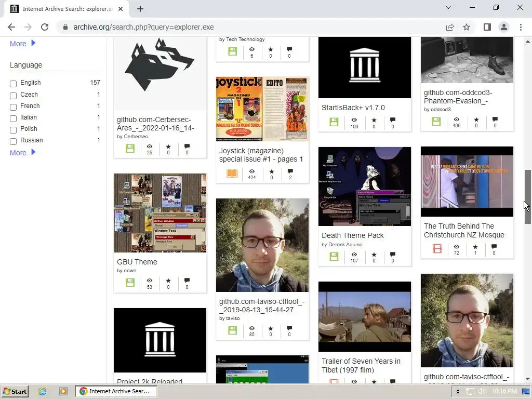The width and height of the screenshot is (532, 399).
Task: Open Joystick magazine special issue link
Action: pos(261,155)
